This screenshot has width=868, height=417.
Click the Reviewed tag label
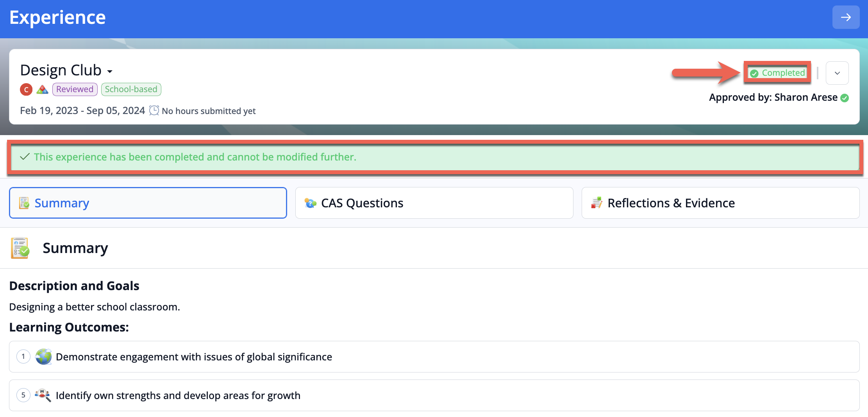75,89
